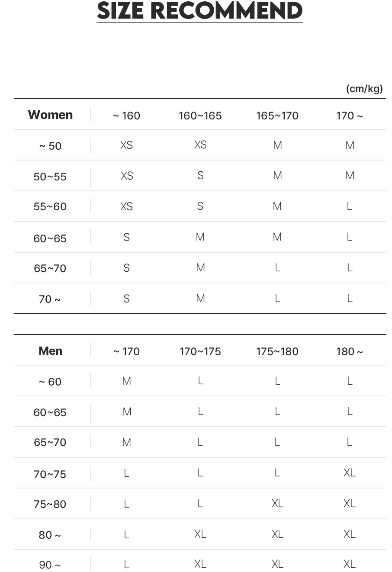Click the SIZE RECOMMEND title
The height and width of the screenshot is (572, 392).
point(199,11)
